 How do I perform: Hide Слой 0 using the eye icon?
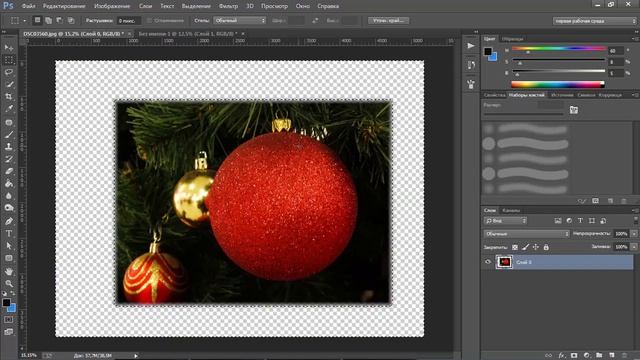(x=488, y=262)
